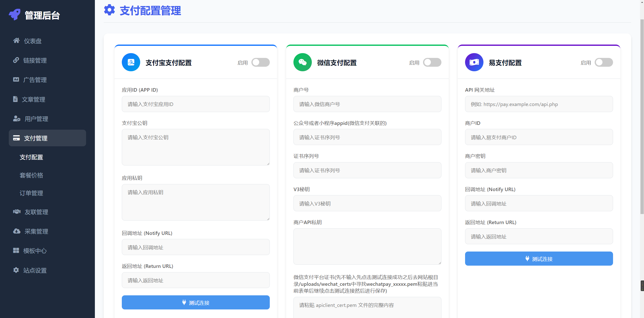Focus the WeChat 商户号 input
The width and height of the screenshot is (644, 318).
point(367,104)
